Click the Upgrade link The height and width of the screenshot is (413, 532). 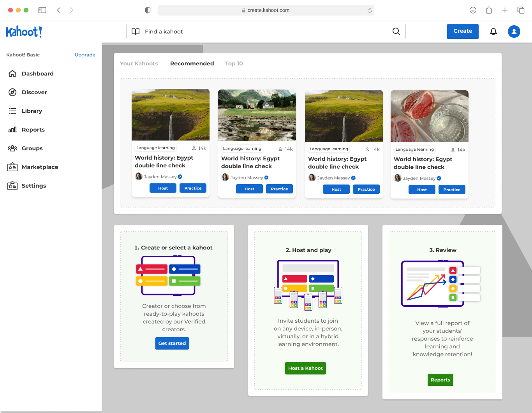pos(85,55)
